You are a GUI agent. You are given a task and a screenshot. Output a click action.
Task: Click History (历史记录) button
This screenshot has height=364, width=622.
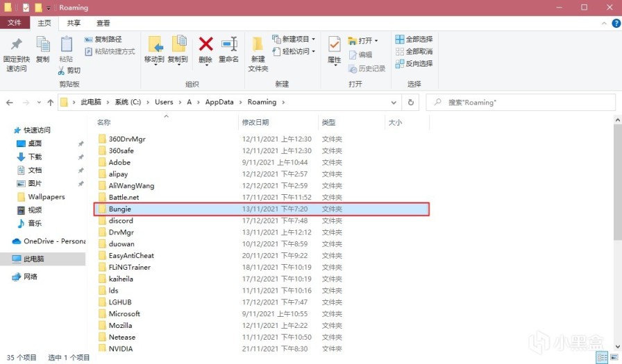[x=367, y=69]
